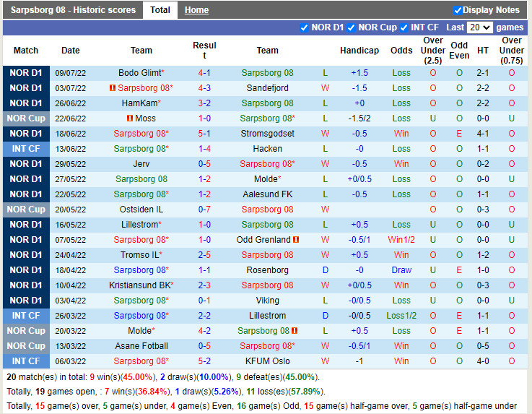Viewport: 532px width, 414px height.
Task: Click the Over Under (0.75) column header
Action: click(x=512, y=51)
